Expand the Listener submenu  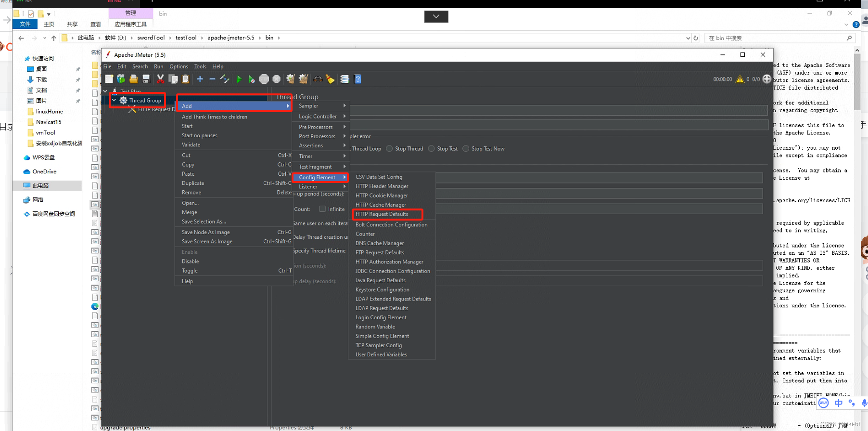click(x=320, y=187)
